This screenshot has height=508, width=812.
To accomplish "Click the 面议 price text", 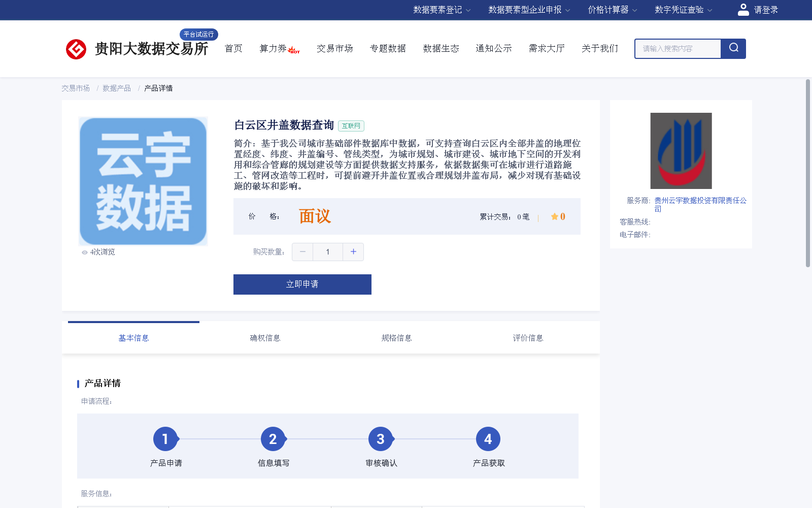I will pyautogui.click(x=315, y=216).
